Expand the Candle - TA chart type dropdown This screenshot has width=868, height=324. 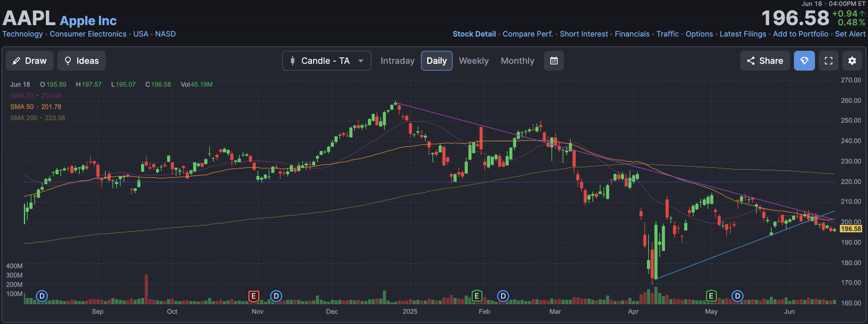pyautogui.click(x=326, y=61)
